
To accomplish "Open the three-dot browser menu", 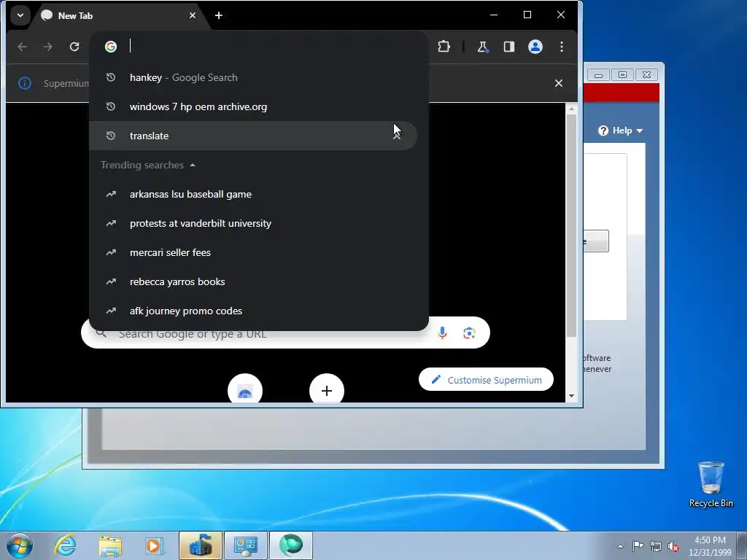I will click(x=562, y=47).
